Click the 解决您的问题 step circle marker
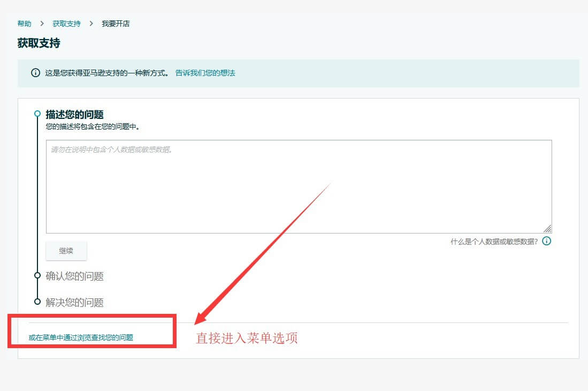 click(37, 302)
